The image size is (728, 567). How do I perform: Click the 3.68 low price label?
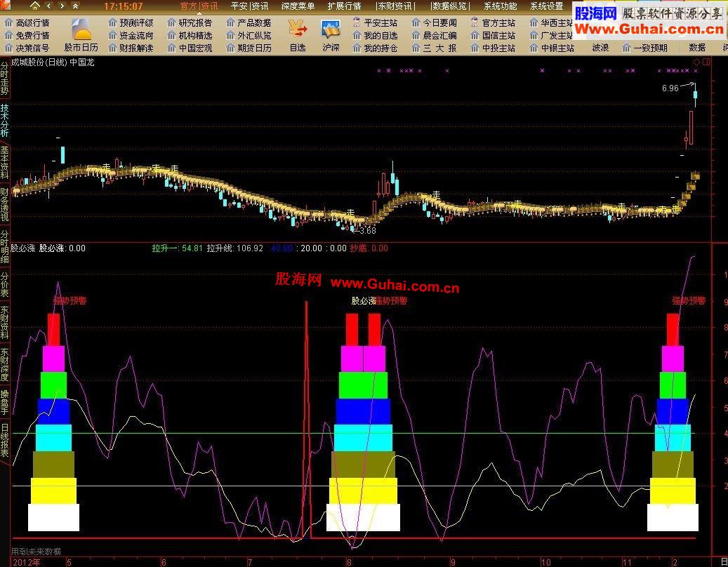pyautogui.click(x=367, y=231)
